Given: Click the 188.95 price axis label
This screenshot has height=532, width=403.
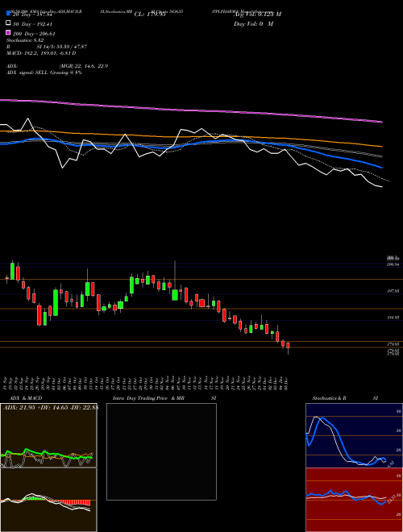Looking at the screenshot, I should click(393, 318).
